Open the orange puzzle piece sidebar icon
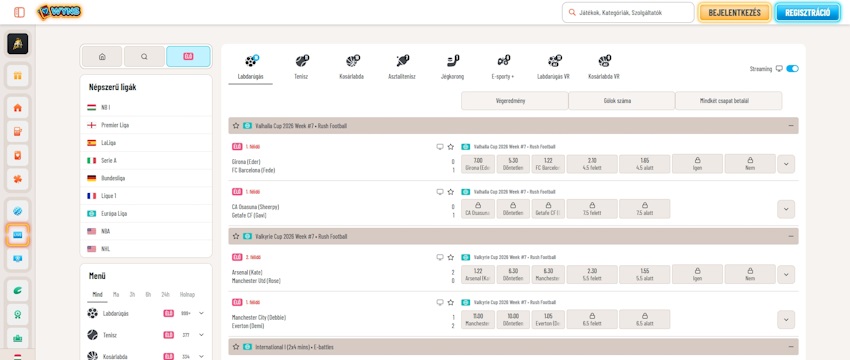Screen dimensions: 850x360 point(17,179)
